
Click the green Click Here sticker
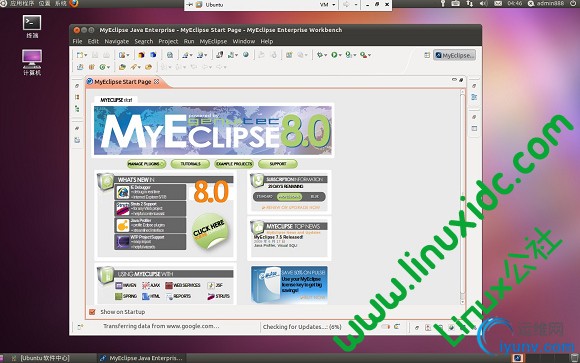(x=210, y=231)
